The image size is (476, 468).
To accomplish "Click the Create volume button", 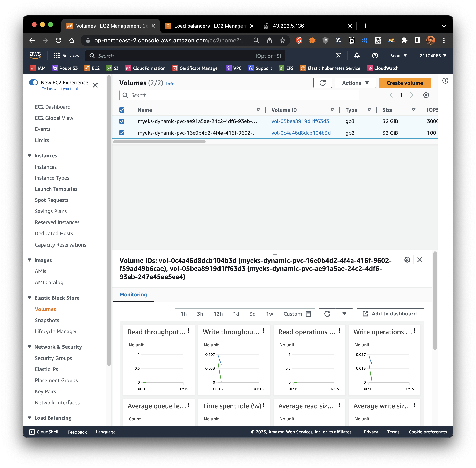I will click(x=405, y=83).
